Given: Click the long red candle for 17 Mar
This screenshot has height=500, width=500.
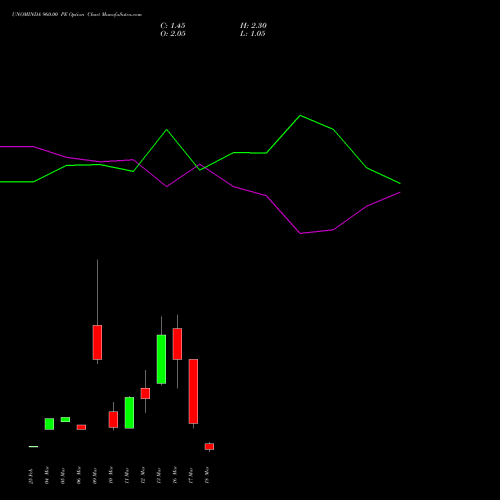Looking at the screenshot, I should coord(193,391).
